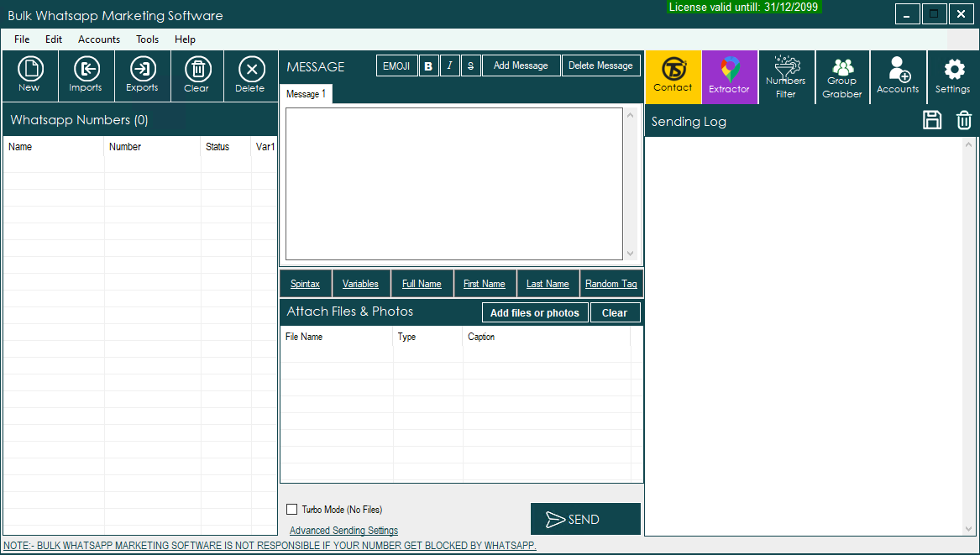Viewport: 980px width, 555px height.
Task: Toggle italic formatting button
Action: pos(449,65)
